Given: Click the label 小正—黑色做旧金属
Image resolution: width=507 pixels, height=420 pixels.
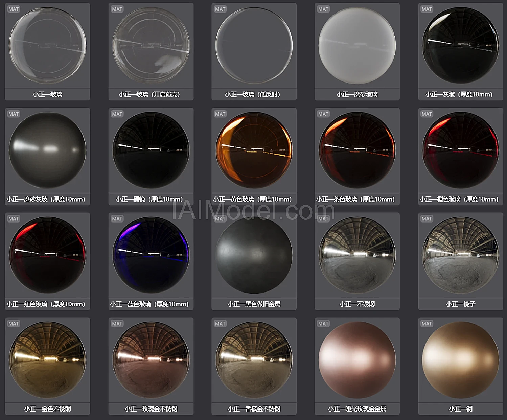Looking at the screenshot, I should click(x=254, y=304).
